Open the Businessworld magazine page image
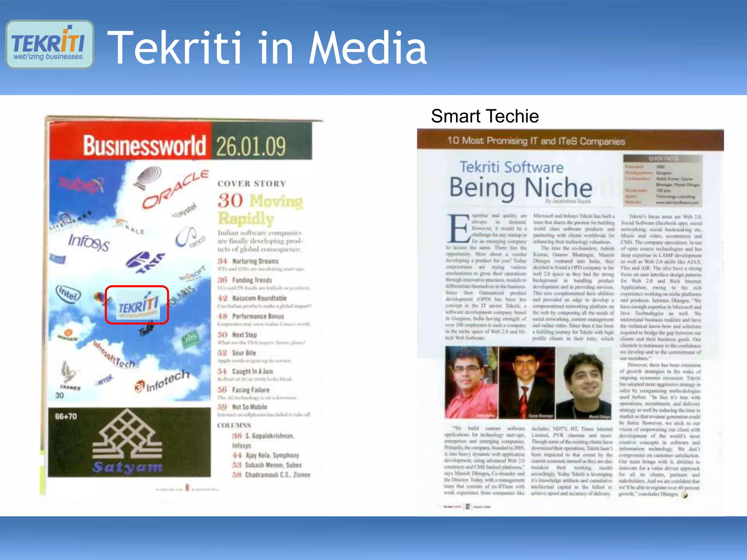 tap(182, 310)
